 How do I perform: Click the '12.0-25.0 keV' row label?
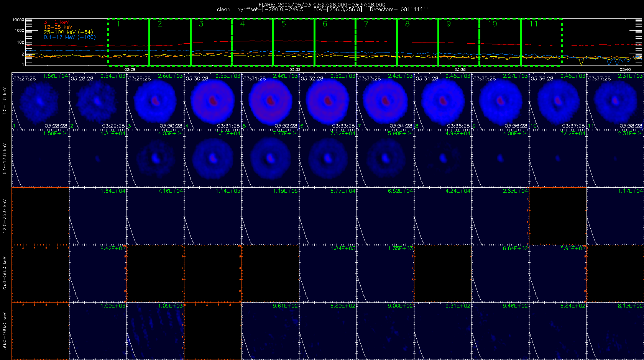pyautogui.click(x=5, y=216)
